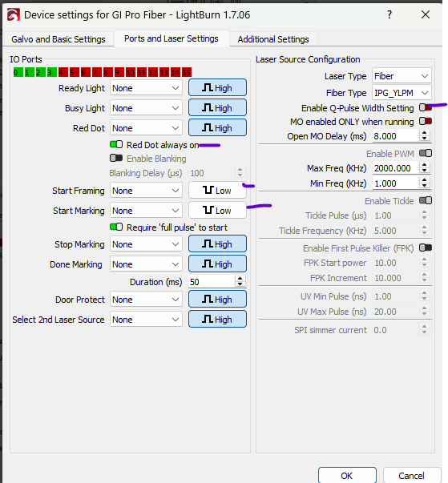Screen dimensions: 448x483
Task: Toggle Done Marking High polarity button
Action: (x=217, y=264)
